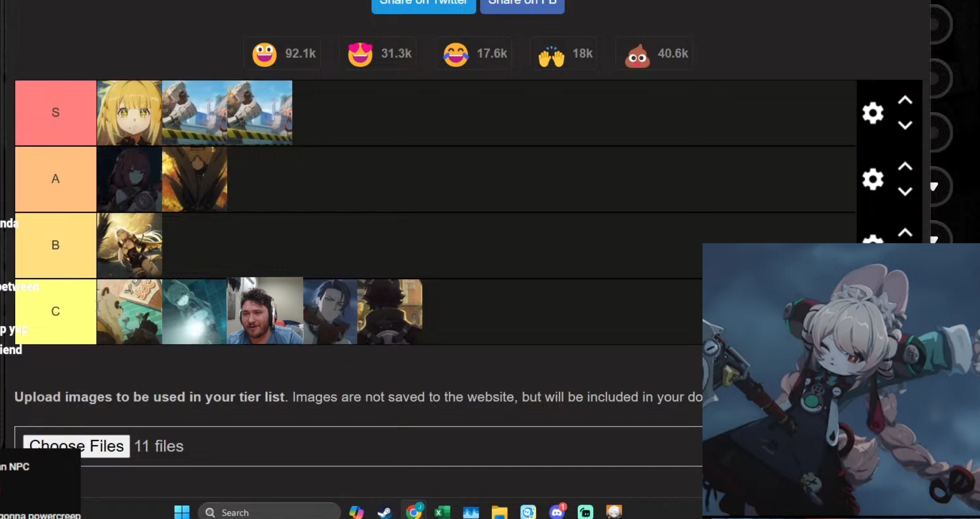The width and height of the screenshot is (980, 519).
Task: Click the chibi character video overlay
Action: pos(841,379)
